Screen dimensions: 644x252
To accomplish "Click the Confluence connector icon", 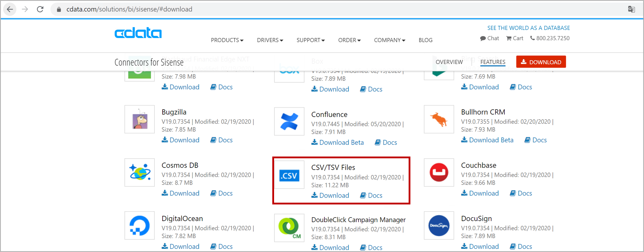I will tap(289, 121).
